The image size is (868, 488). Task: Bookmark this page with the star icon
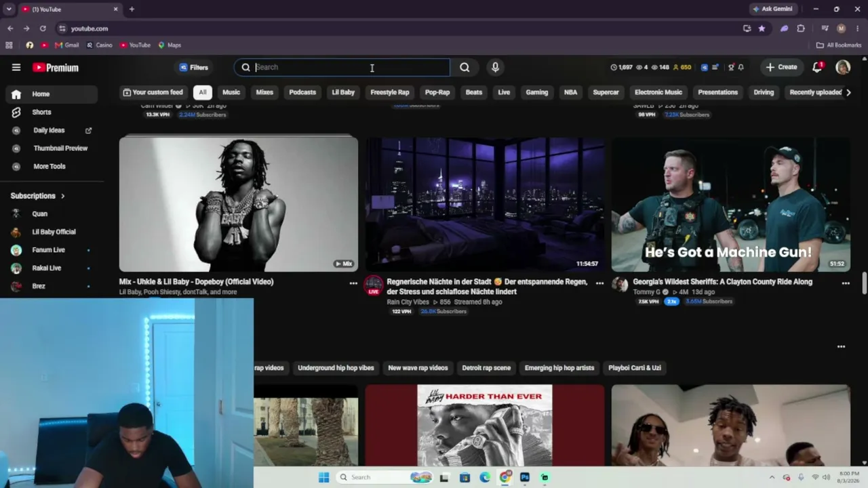tap(762, 28)
